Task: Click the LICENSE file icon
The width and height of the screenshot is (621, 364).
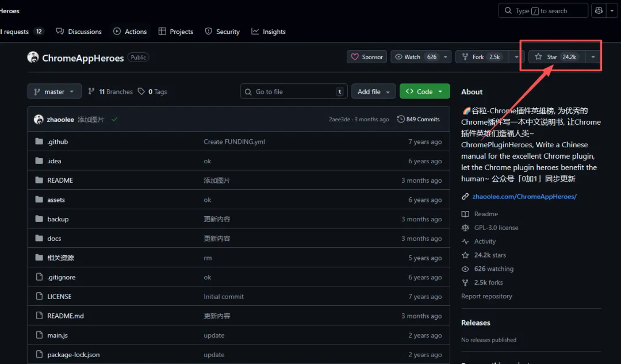Action: click(39, 296)
